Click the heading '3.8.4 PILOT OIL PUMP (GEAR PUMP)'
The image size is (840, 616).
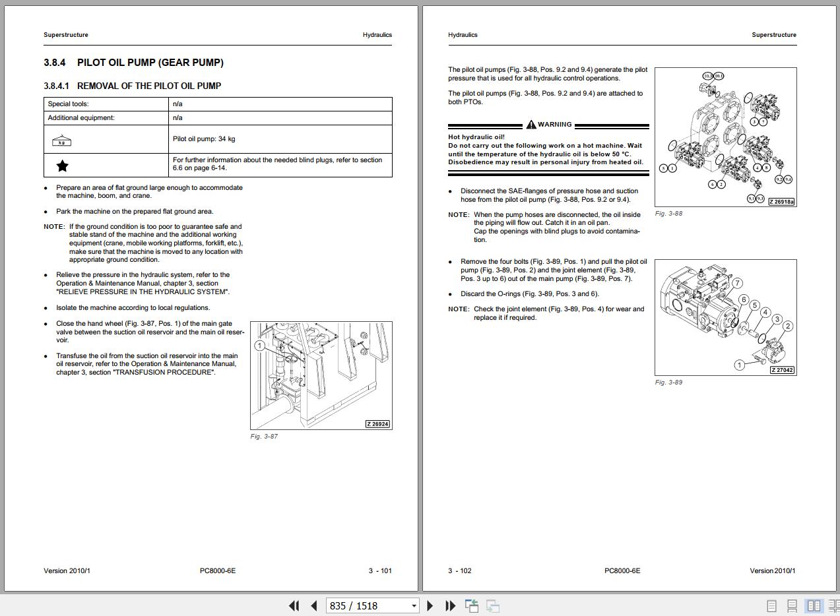(134, 63)
